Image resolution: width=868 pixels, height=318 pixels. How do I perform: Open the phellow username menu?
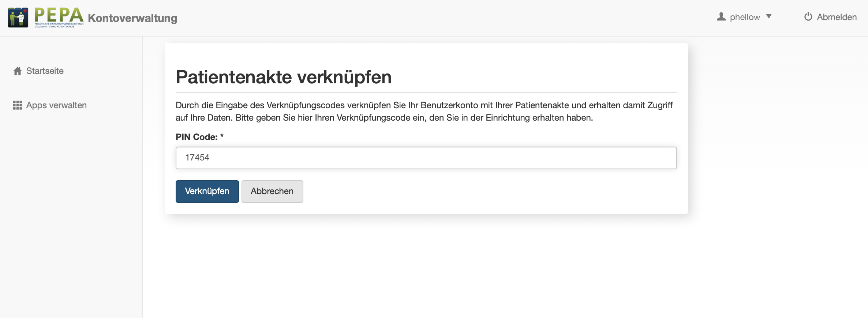(x=745, y=17)
